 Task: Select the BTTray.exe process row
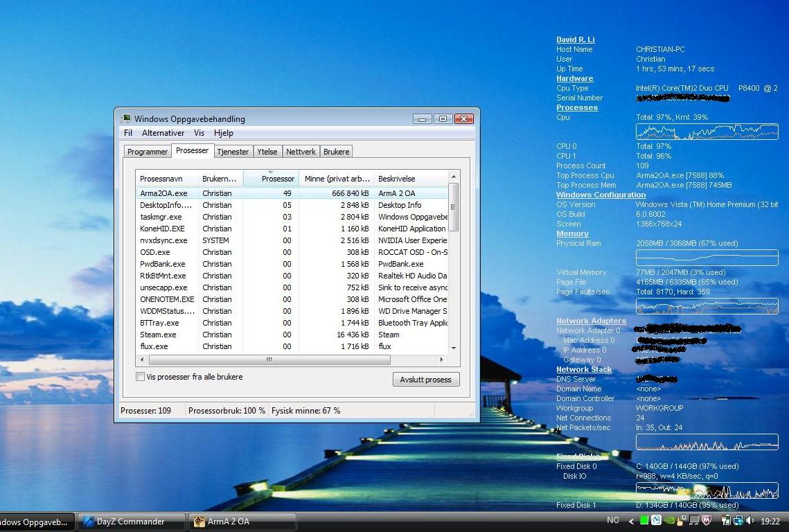click(292, 323)
